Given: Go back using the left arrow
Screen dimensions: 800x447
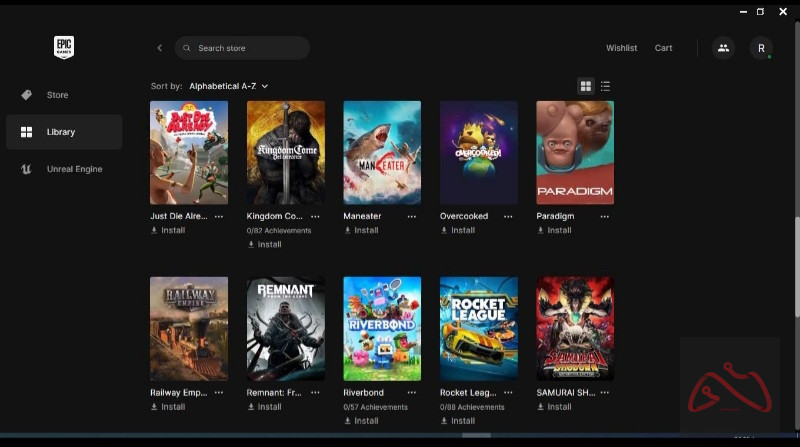Looking at the screenshot, I should click(159, 48).
